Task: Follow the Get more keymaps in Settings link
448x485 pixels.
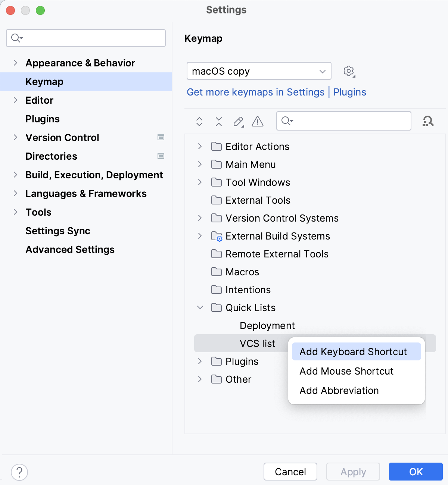Action: coord(256,92)
